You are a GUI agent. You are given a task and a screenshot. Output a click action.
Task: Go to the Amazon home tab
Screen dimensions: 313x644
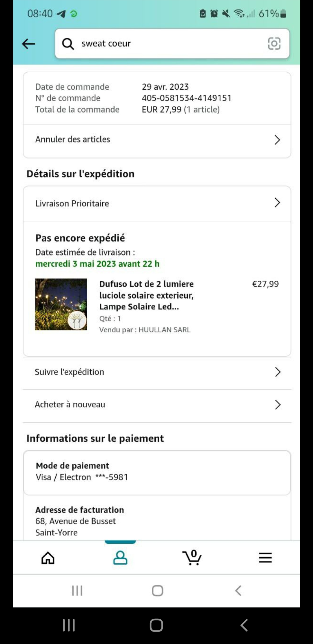48,558
